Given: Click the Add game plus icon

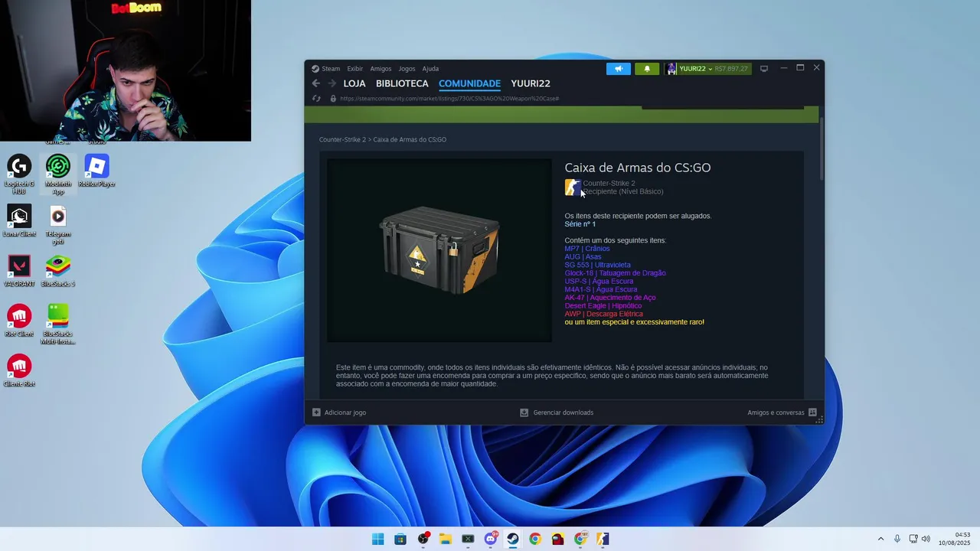Looking at the screenshot, I should (x=316, y=412).
